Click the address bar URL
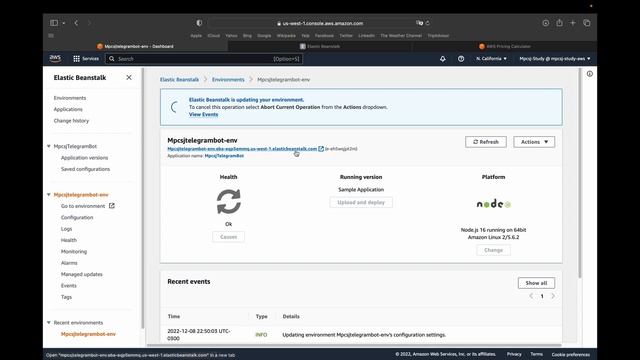The image size is (640, 360). click(x=322, y=23)
